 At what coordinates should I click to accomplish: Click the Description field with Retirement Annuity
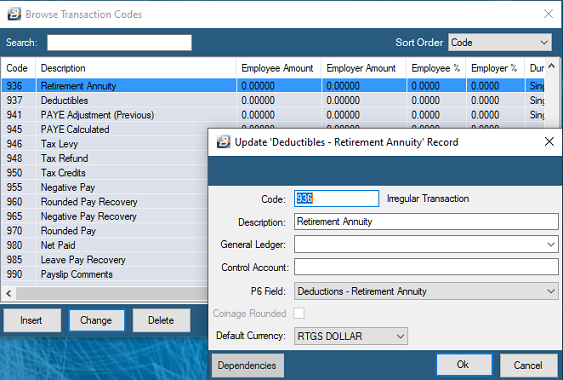coord(426,222)
